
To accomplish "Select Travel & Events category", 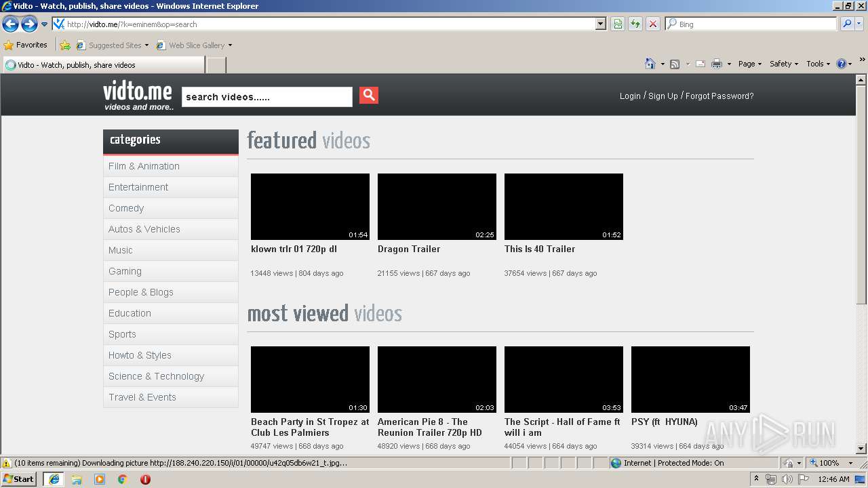I will click(171, 397).
